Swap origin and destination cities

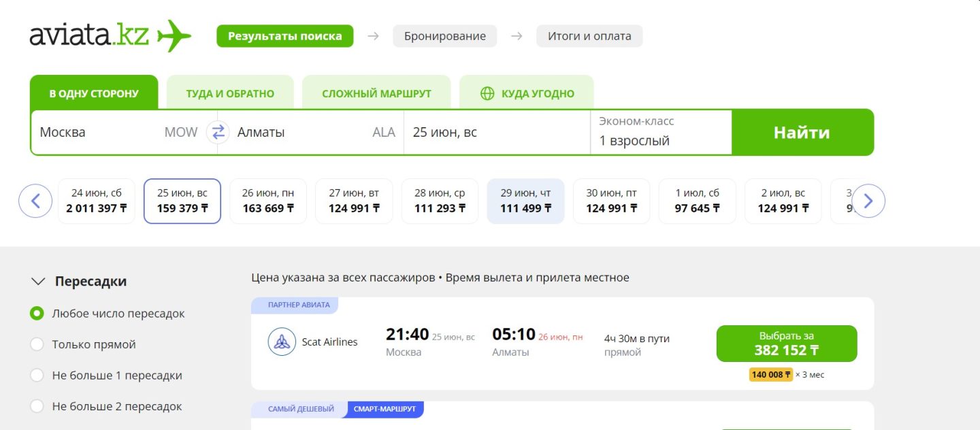218,132
